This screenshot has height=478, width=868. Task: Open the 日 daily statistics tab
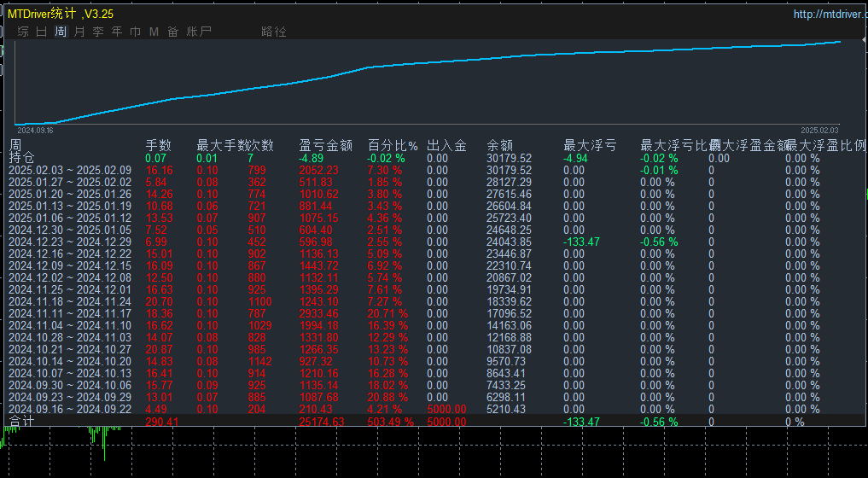tap(42, 32)
